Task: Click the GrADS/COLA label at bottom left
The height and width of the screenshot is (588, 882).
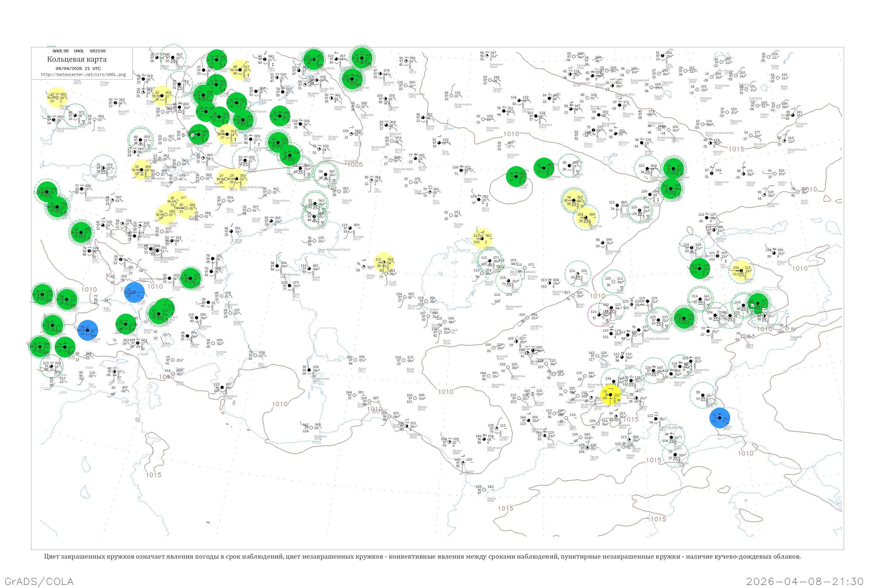Action: (x=39, y=581)
